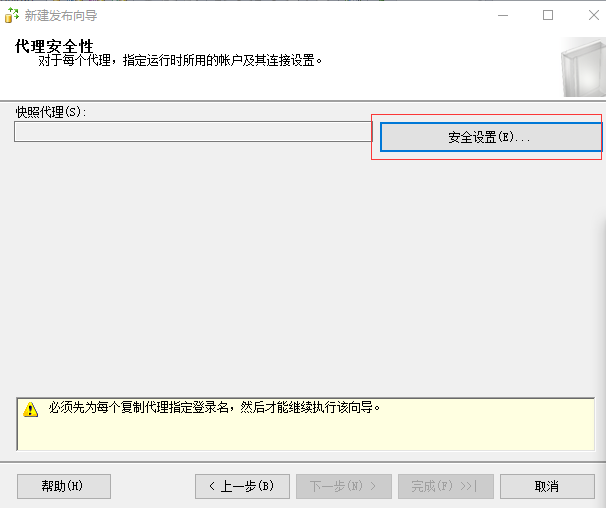Viewport: 606px width, 508px height.
Task: Click the 帮助(H) button
Action: click(64, 486)
